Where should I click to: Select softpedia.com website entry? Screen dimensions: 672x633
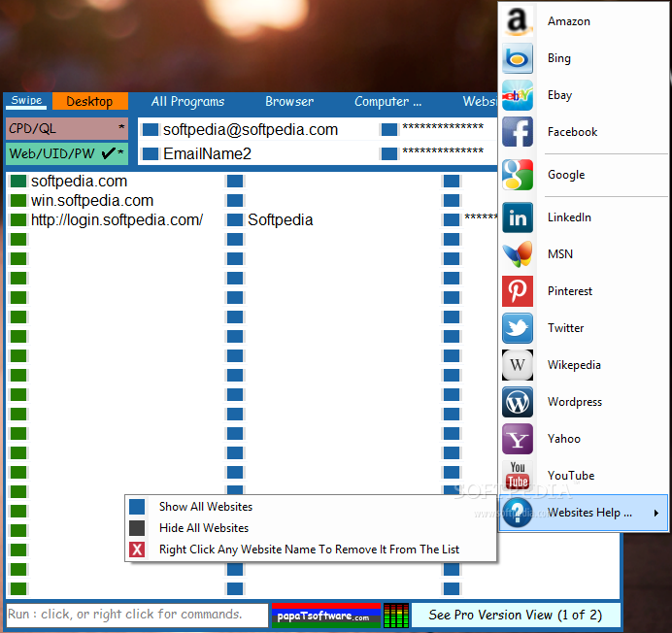(x=80, y=181)
